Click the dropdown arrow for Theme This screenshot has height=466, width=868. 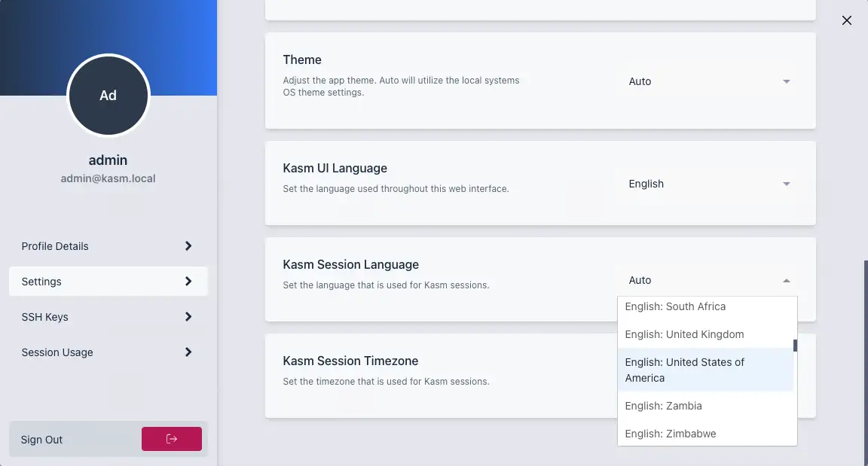(x=787, y=81)
